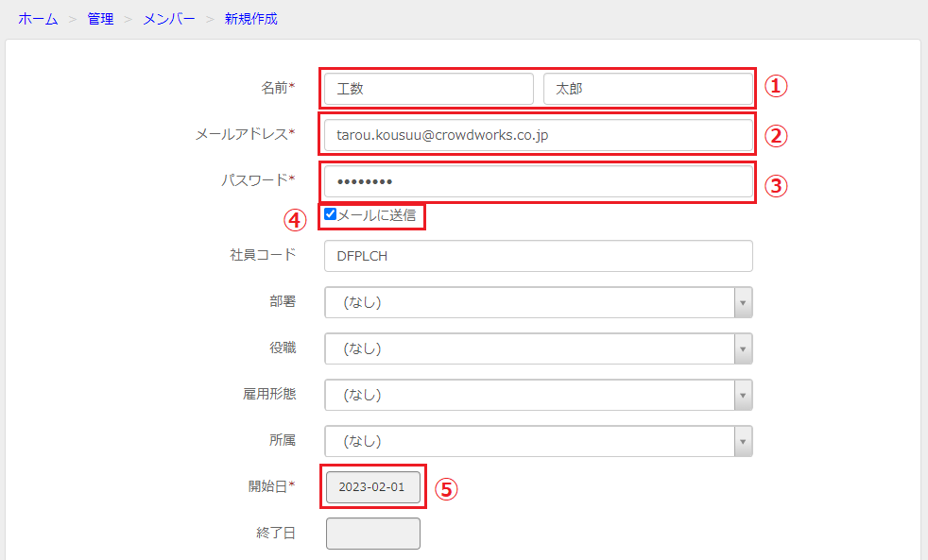Click the メールアドレス input field
This screenshot has width=928, height=560.
click(539, 135)
